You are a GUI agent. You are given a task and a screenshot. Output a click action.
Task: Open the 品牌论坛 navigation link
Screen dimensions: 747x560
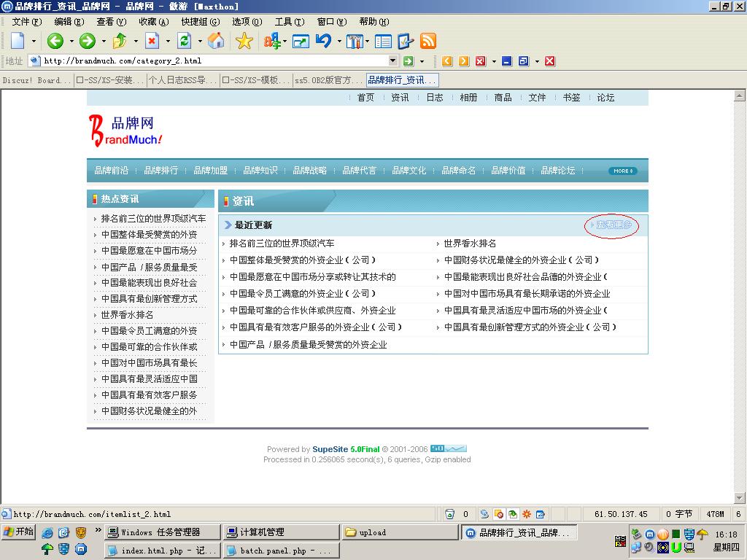(x=558, y=171)
